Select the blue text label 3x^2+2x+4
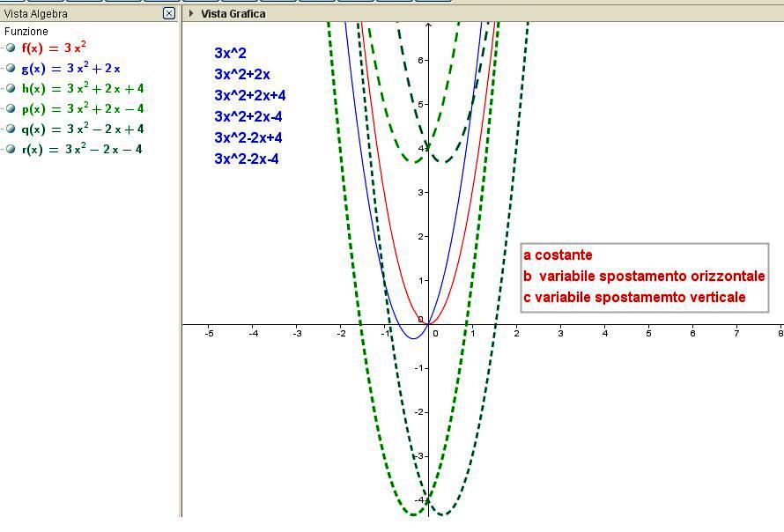This screenshot has width=784, height=532. coord(250,95)
